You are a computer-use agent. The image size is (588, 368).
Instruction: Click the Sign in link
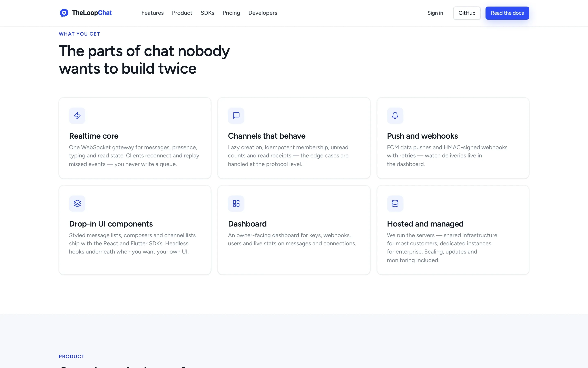tap(435, 13)
